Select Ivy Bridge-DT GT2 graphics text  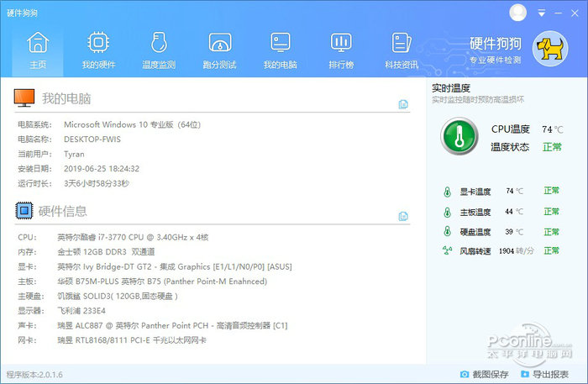click(x=175, y=266)
